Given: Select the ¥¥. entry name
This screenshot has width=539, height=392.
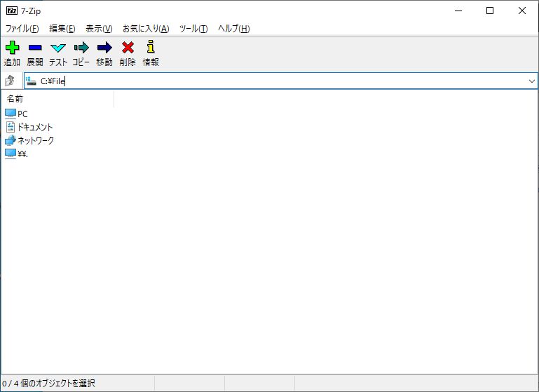Looking at the screenshot, I should pos(22,154).
